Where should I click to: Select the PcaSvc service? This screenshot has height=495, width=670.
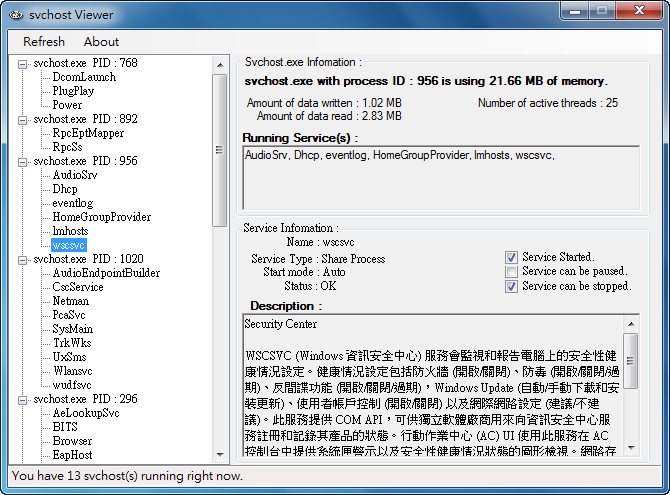69,315
